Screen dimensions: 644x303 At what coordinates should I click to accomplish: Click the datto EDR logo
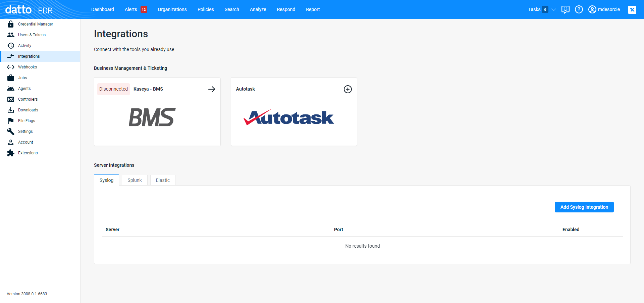click(x=29, y=10)
